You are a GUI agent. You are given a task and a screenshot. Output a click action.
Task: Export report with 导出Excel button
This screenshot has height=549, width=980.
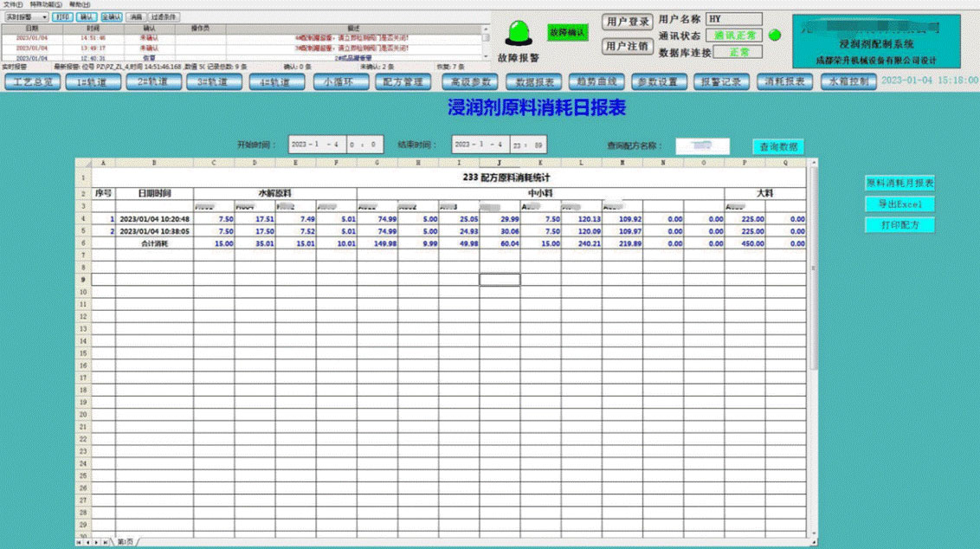click(x=900, y=204)
